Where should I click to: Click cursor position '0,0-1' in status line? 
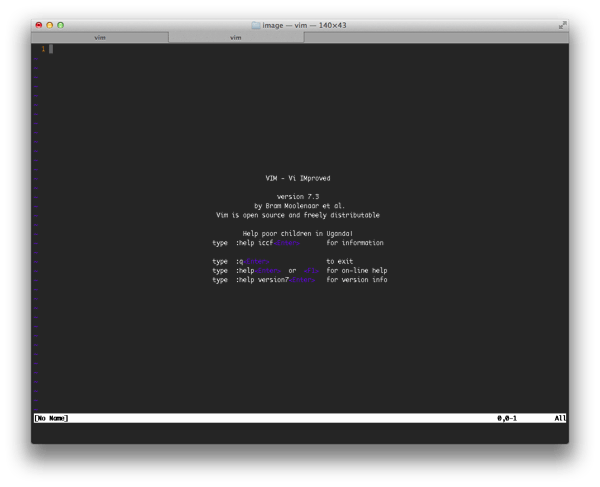(x=507, y=418)
